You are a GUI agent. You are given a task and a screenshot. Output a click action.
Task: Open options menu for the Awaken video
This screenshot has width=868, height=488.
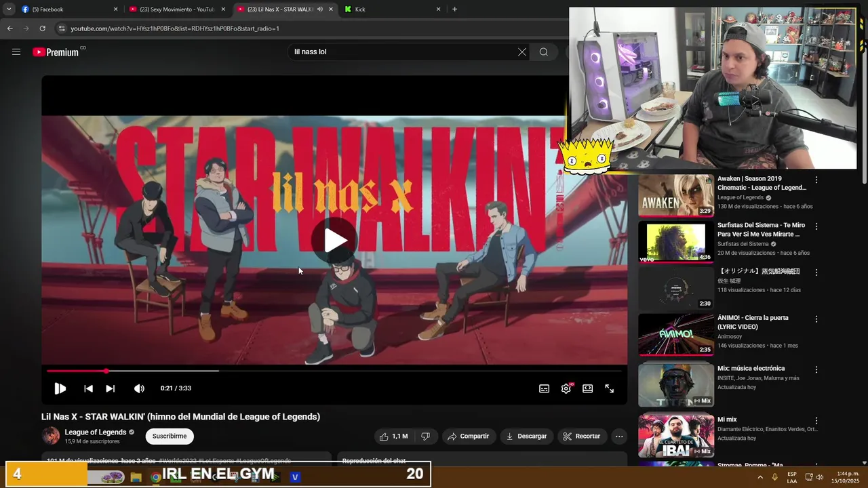(x=816, y=180)
